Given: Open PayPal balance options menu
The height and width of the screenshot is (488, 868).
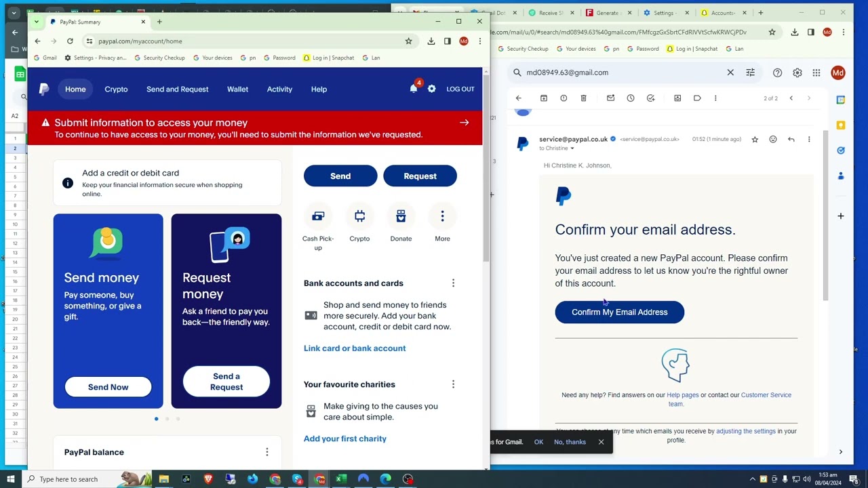Looking at the screenshot, I should pyautogui.click(x=267, y=452).
